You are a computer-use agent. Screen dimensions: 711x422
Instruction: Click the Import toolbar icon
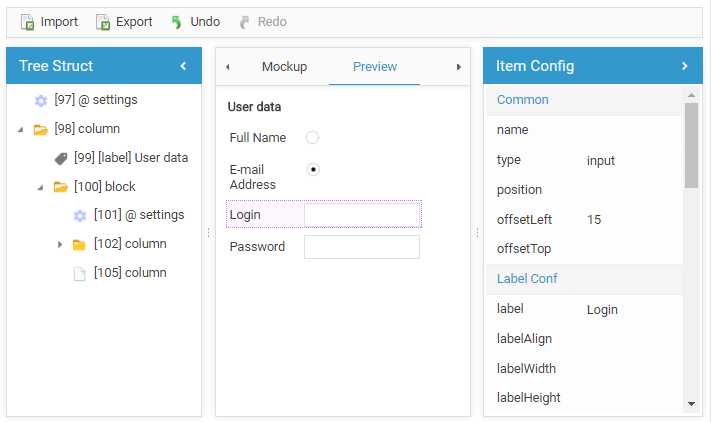(x=28, y=22)
